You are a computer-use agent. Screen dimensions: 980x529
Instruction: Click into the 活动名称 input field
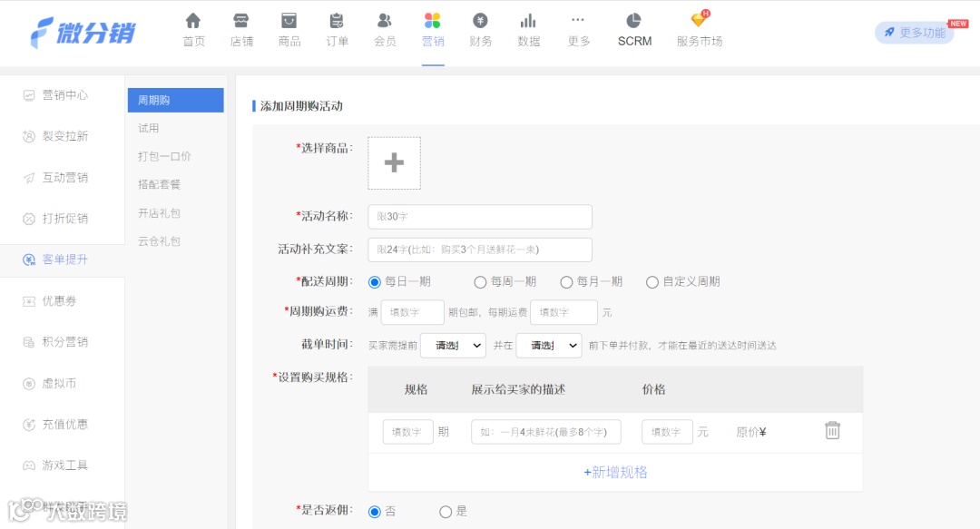click(479, 216)
